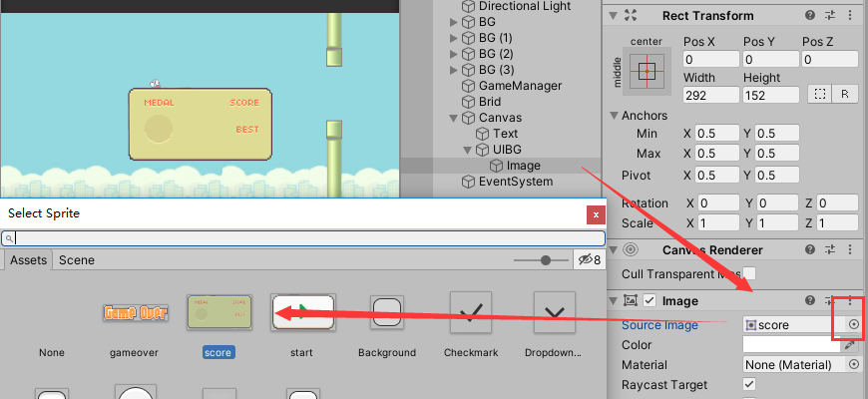This screenshot has height=399, width=868.
Task: Open Source Image object picker
Action: pos(854,325)
